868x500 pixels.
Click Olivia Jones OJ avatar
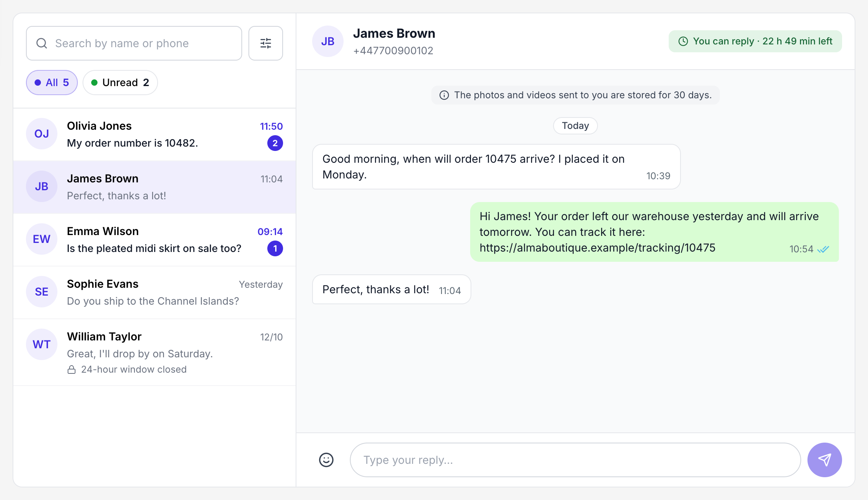point(42,134)
